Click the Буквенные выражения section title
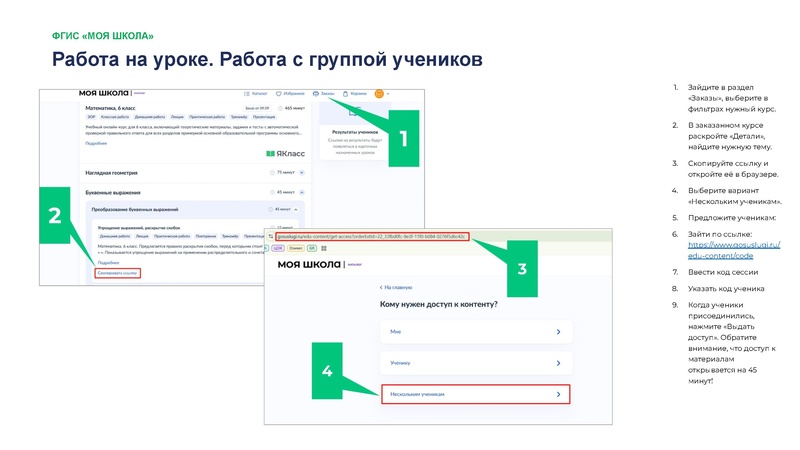Viewport: 800px width, 450px height. (113, 193)
